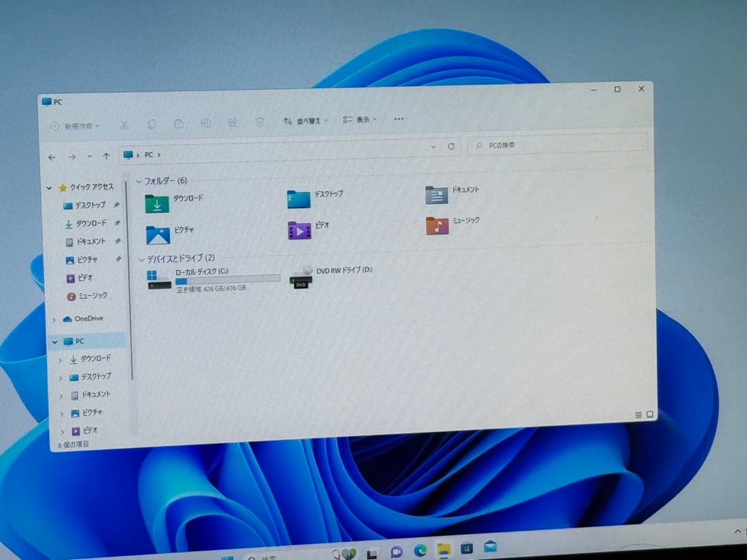The image size is (747, 560).
Task: Select the Cut icon in the toolbar
Action: (124, 122)
